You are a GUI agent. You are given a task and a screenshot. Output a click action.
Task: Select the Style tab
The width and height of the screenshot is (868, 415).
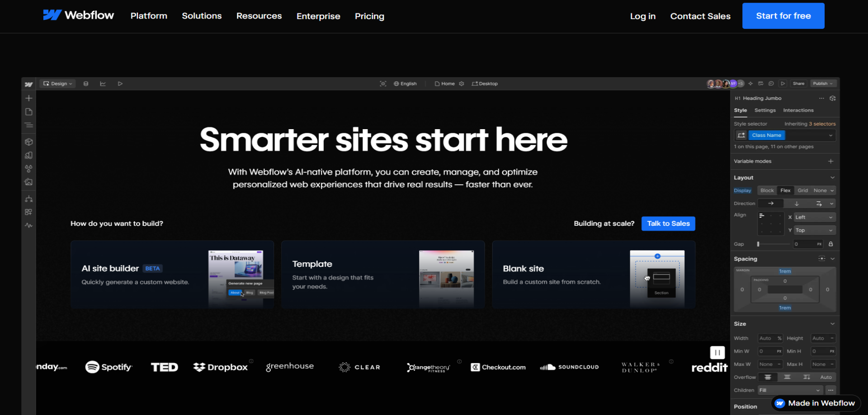click(740, 110)
